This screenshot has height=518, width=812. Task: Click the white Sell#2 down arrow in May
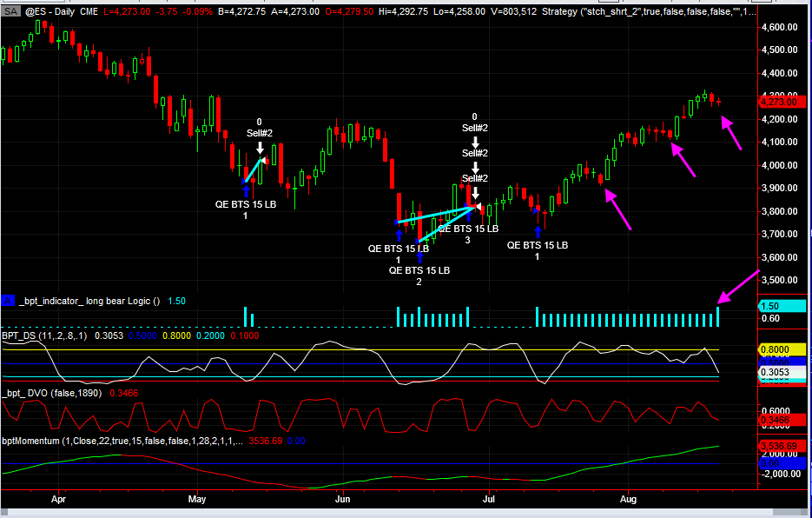(x=259, y=148)
